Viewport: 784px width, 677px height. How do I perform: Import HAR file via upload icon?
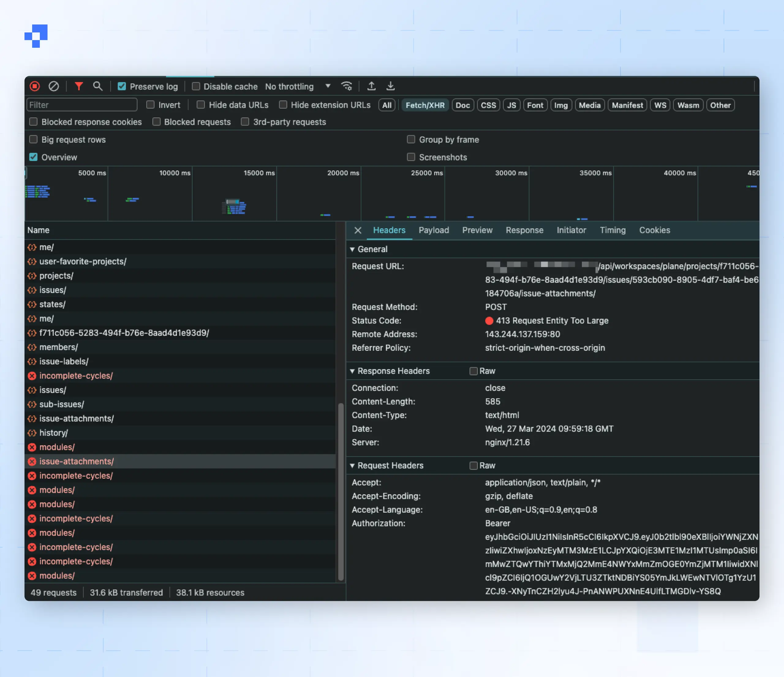pos(371,86)
